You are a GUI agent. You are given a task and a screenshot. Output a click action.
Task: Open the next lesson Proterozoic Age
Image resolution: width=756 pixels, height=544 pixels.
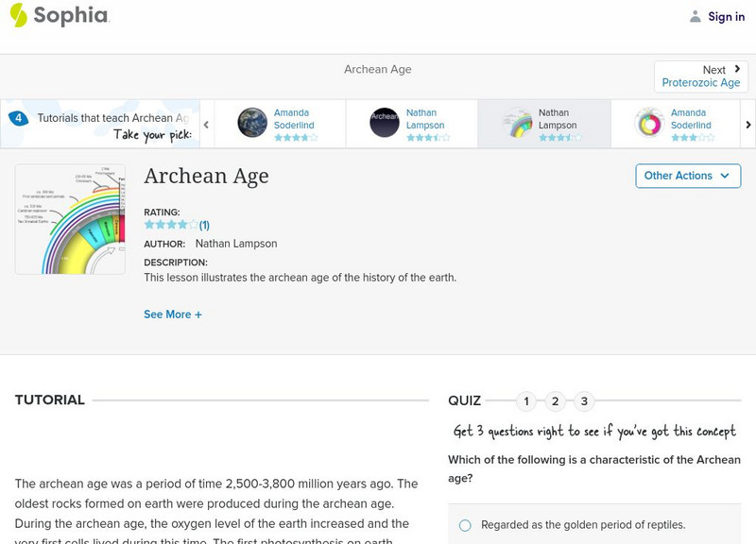699,82
